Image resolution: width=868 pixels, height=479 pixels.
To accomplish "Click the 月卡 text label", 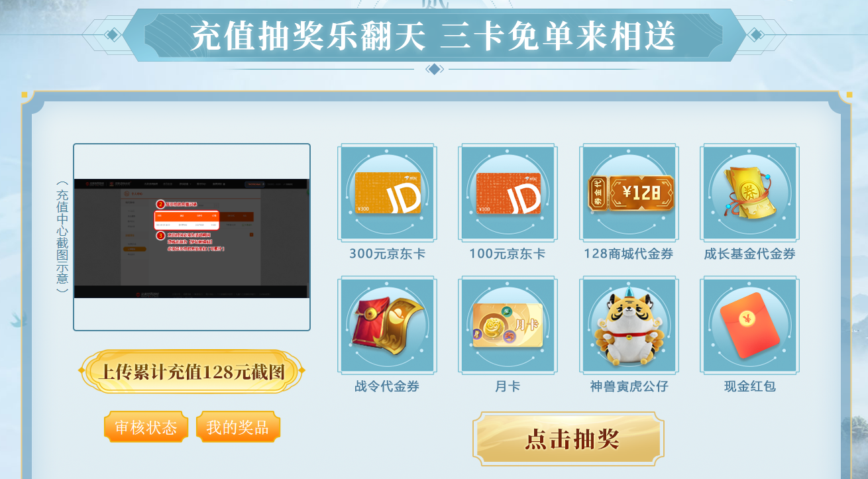I will click(508, 386).
